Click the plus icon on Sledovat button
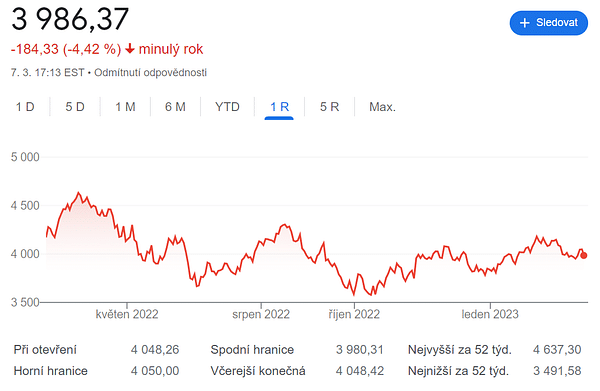 (x=524, y=23)
